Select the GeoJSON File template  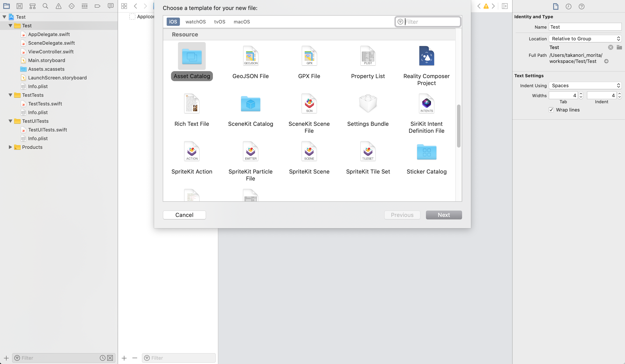point(250,62)
